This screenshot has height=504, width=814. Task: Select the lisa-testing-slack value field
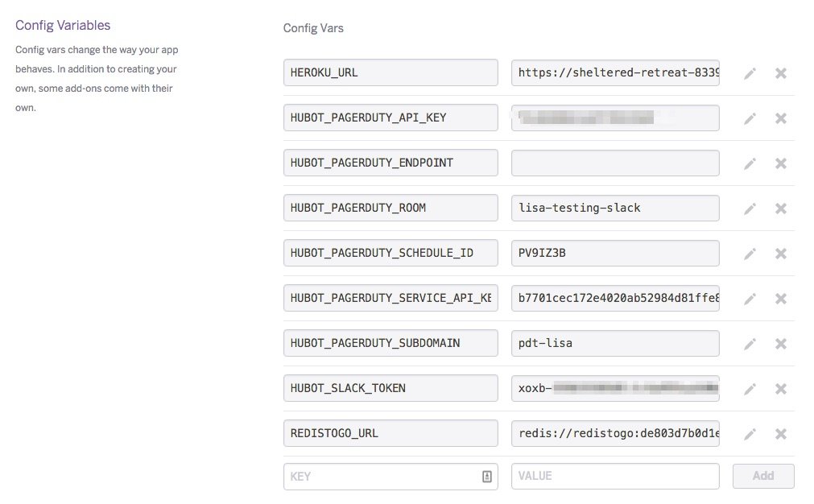pos(615,209)
